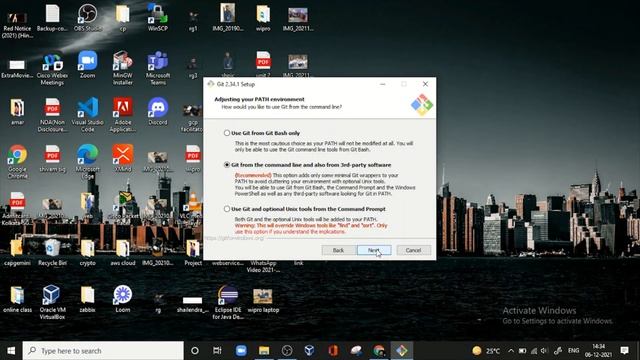Viewport: 640px width, 360px height.
Task: Open the gitforwindows.org link in installer
Action: [234, 238]
